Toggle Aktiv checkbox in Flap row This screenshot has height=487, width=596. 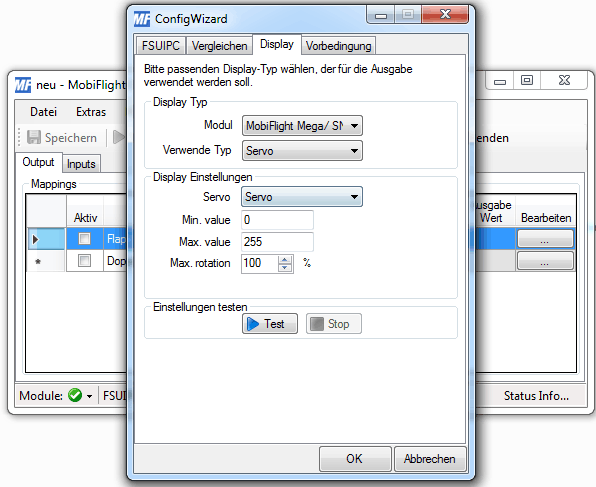[x=84, y=239]
